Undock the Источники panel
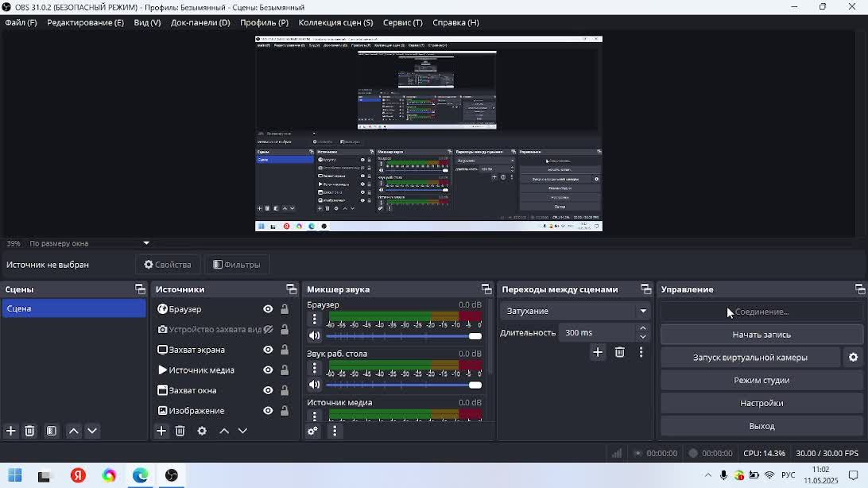Screen dimensions: 868x488 click(x=291, y=289)
